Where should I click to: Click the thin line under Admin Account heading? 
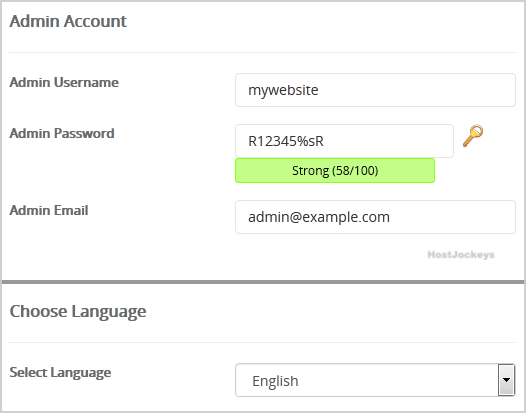[x=262, y=52]
